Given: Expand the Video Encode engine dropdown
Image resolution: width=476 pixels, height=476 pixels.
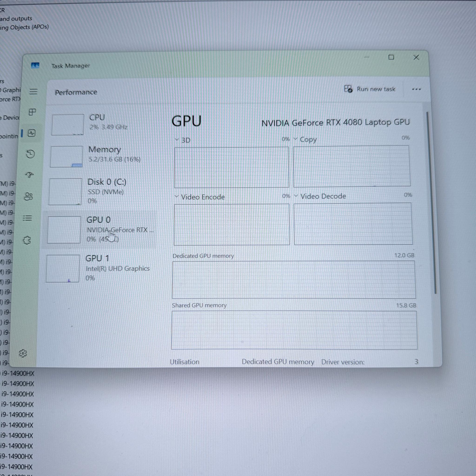Looking at the screenshot, I should click(x=200, y=197).
